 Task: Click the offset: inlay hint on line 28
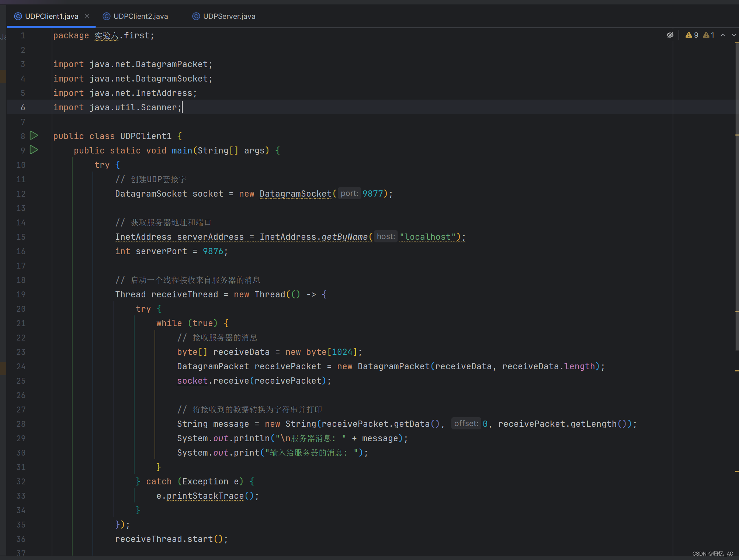(466, 424)
